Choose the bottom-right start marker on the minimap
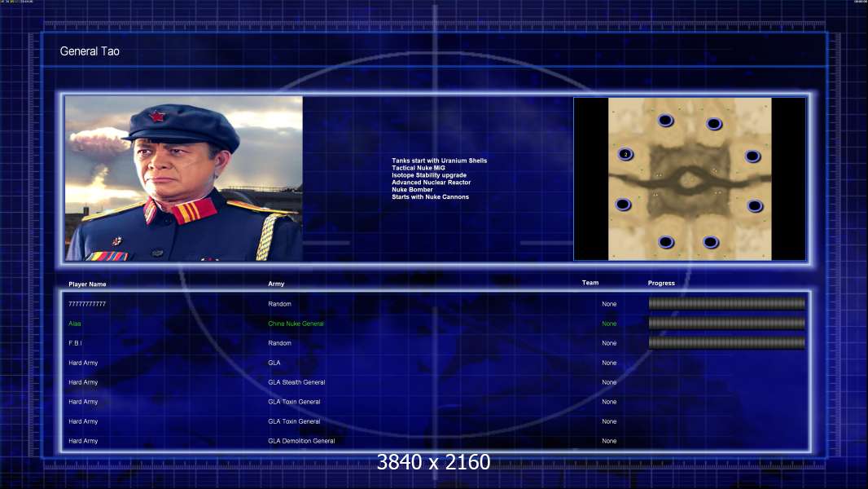Screen dimensions: 868x489 [711, 242]
